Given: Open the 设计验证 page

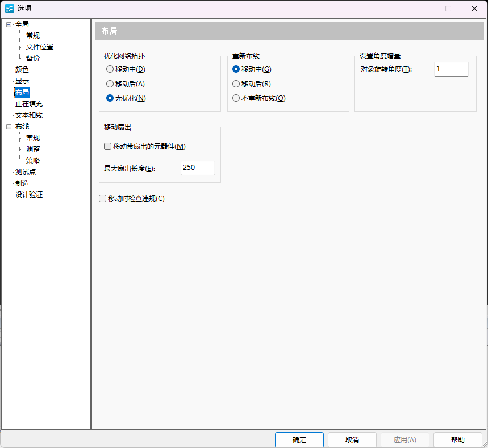Looking at the screenshot, I should point(29,195).
